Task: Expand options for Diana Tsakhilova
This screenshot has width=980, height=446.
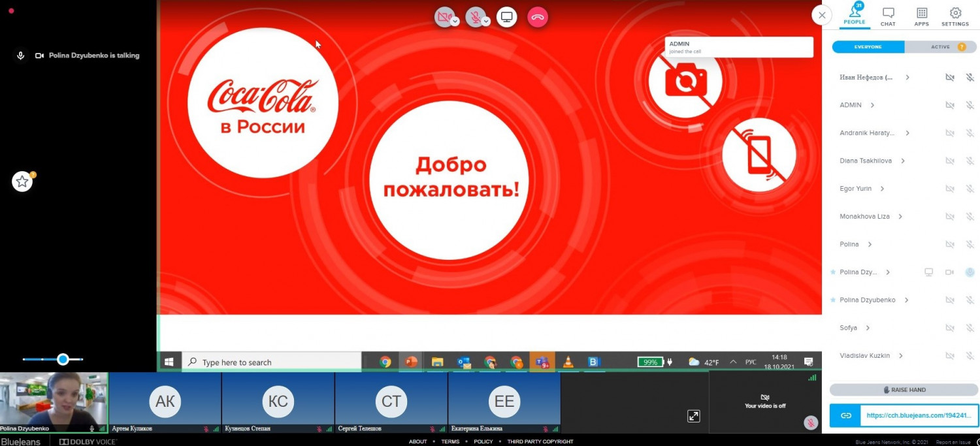Action: (903, 161)
